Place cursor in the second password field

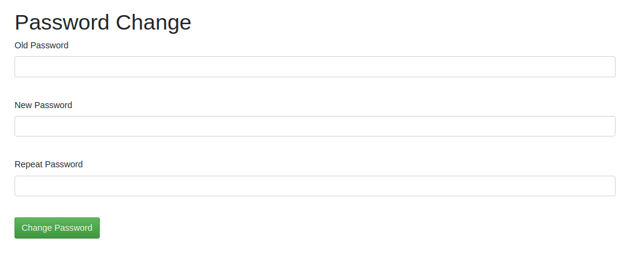tap(315, 126)
